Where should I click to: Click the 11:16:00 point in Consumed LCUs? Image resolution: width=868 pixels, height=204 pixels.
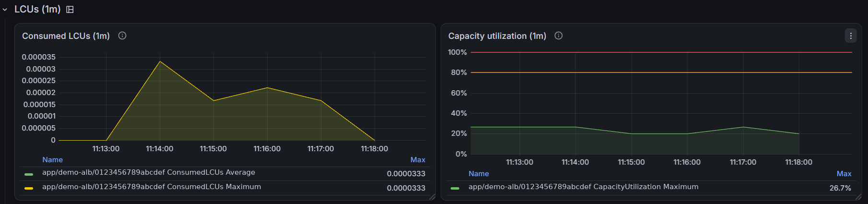coord(267,88)
